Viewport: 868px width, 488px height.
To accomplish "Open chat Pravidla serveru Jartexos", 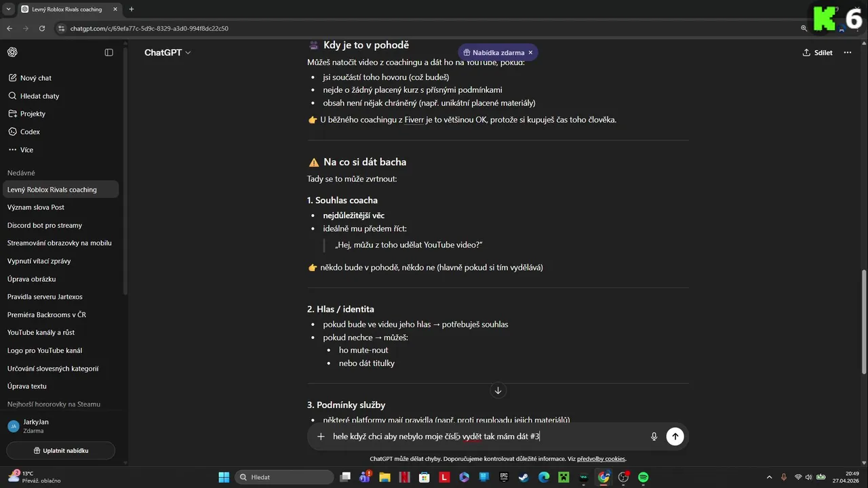I will tap(61, 297).
